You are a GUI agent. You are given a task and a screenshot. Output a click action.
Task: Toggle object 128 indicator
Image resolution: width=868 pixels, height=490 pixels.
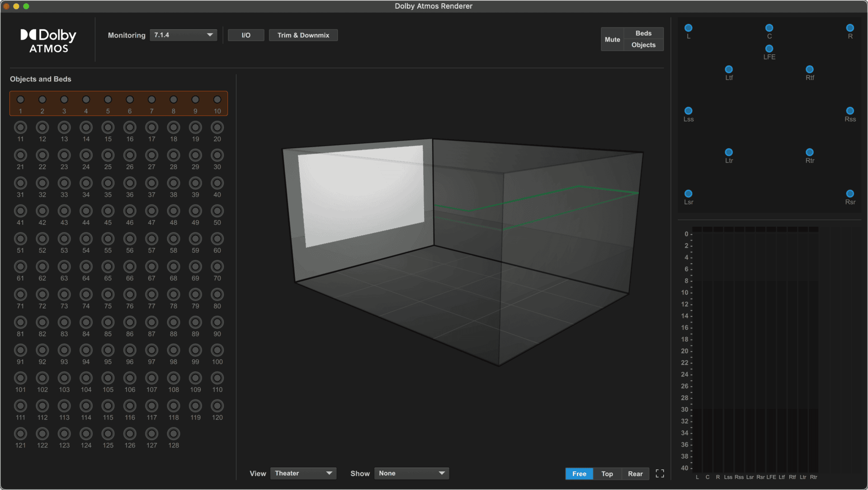click(174, 434)
